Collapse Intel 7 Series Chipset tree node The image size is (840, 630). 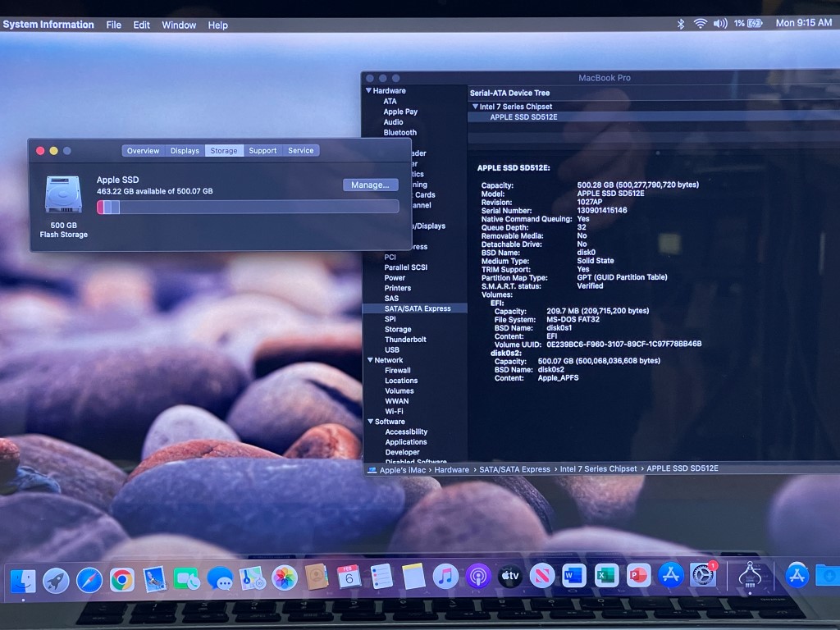[x=475, y=107]
